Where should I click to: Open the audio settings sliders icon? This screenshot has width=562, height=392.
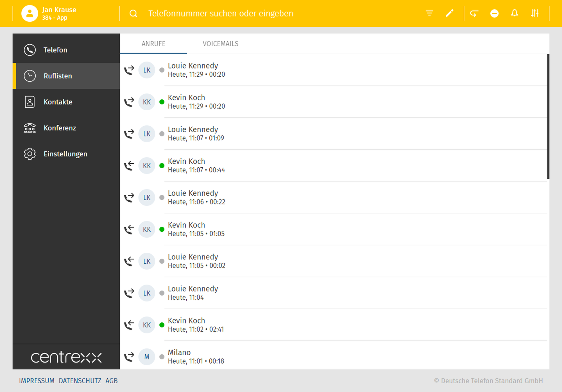pos(534,13)
